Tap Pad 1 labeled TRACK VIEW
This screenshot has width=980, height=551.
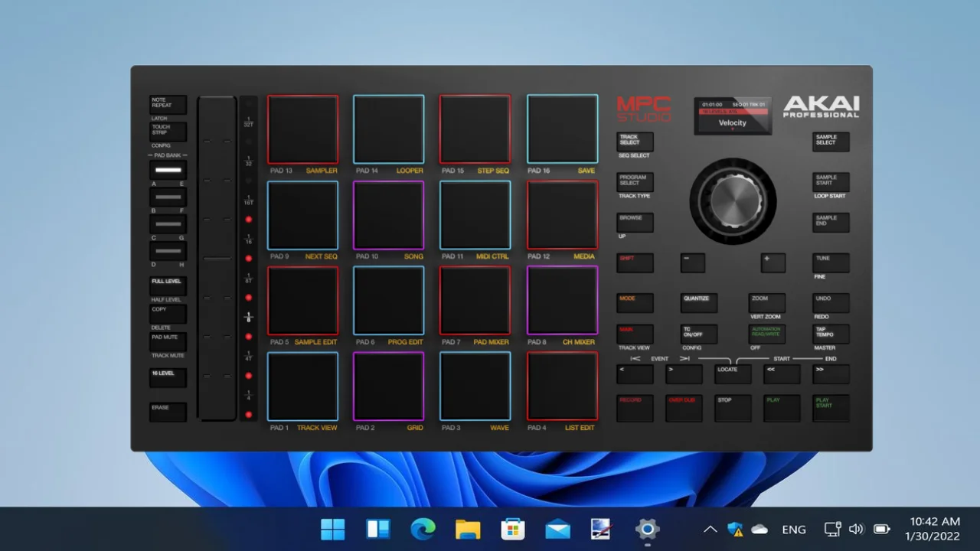302,386
